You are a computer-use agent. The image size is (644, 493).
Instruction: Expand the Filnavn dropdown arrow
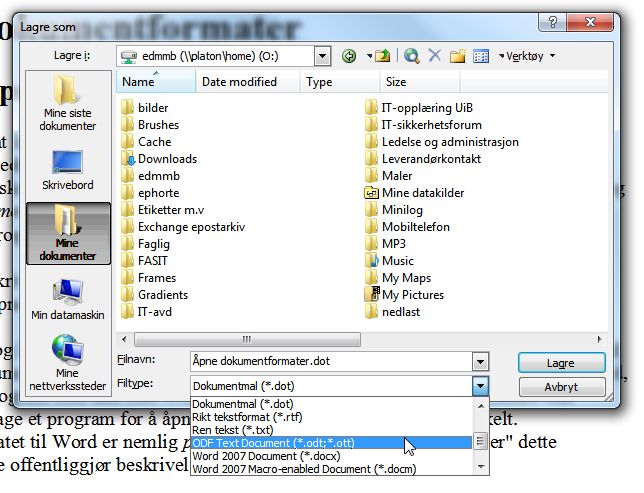click(480, 362)
